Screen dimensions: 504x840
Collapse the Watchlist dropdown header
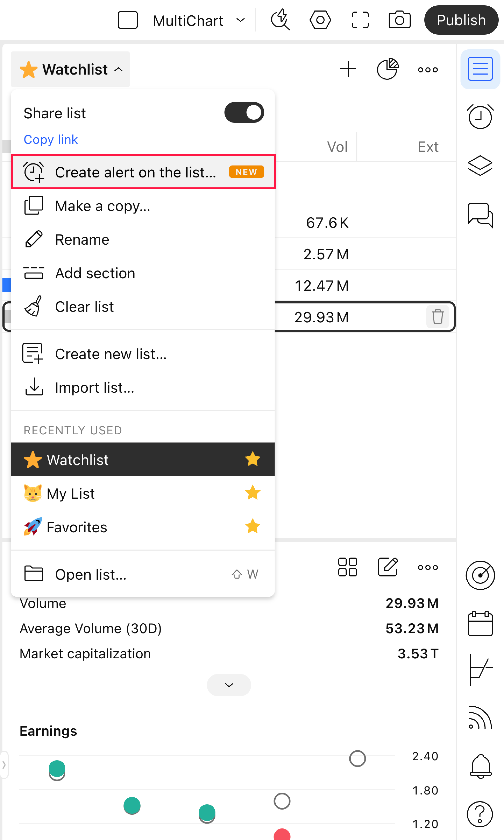(71, 69)
